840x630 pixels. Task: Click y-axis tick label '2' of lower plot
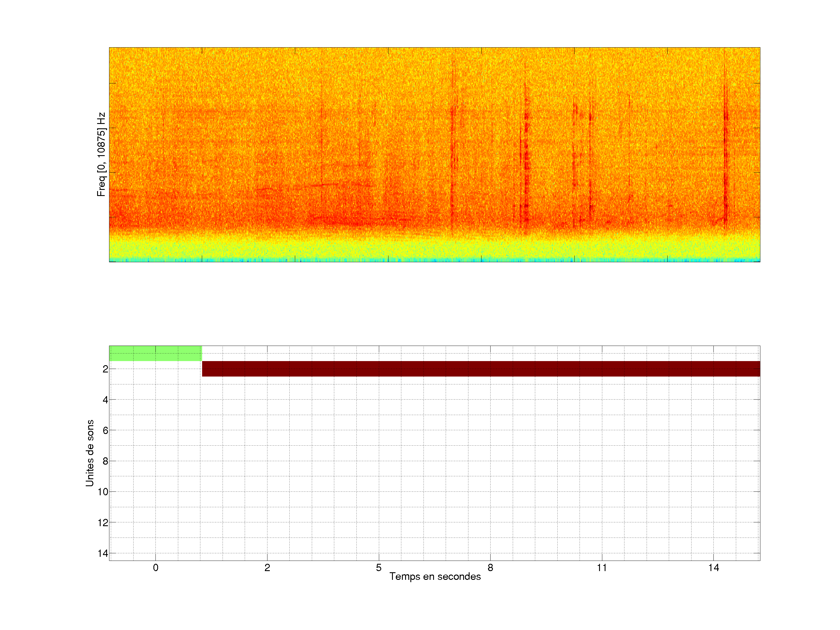point(105,369)
